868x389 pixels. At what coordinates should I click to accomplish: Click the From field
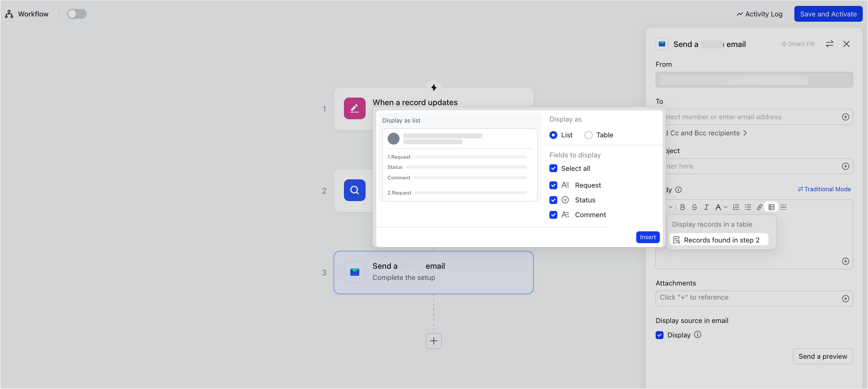coord(754,80)
